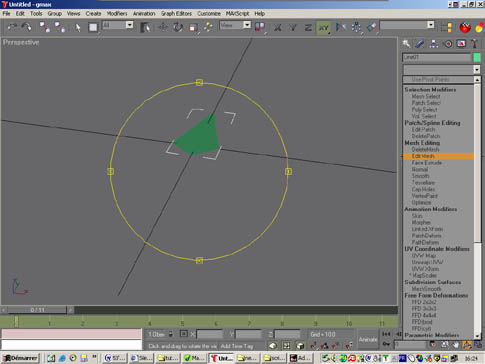
Task: Click the Mirror Selected Objects icon
Action: tap(341, 27)
